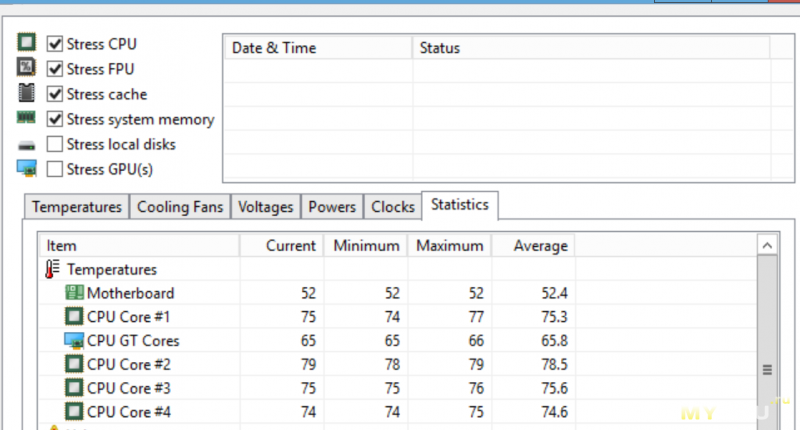Screen dimensions: 800x430
Task: Click CPU GT Cores average value 65.8
Action: pos(554,341)
